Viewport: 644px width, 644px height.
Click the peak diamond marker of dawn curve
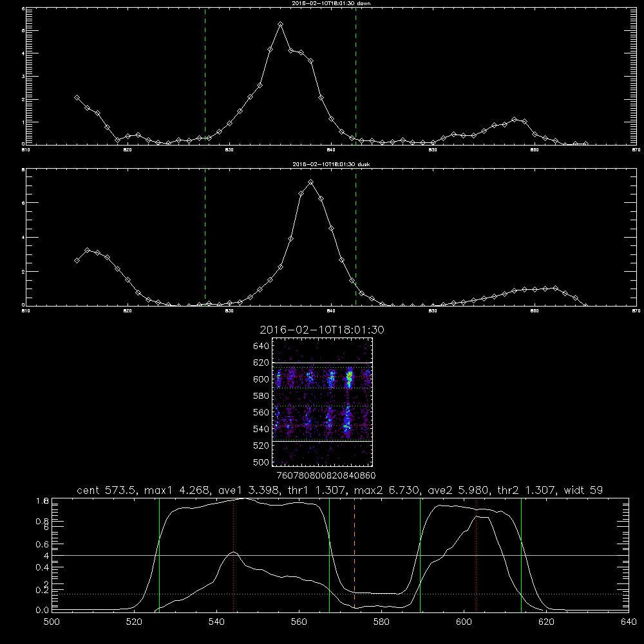(x=281, y=24)
